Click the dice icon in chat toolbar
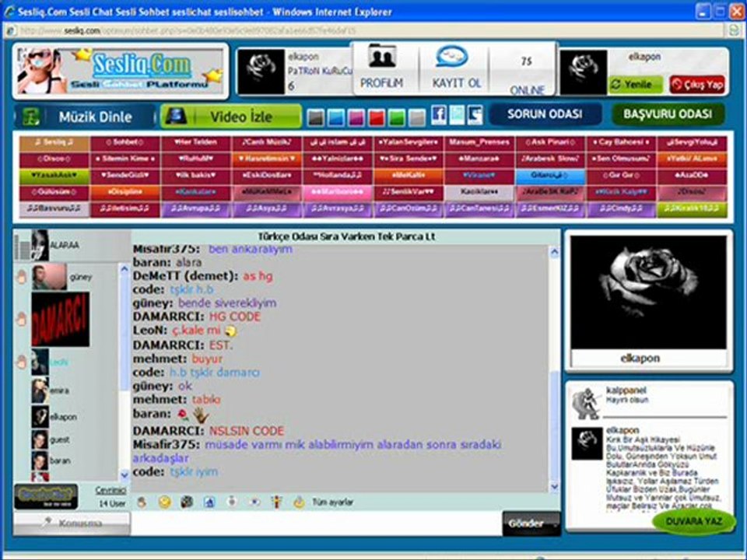 pos(188,502)
